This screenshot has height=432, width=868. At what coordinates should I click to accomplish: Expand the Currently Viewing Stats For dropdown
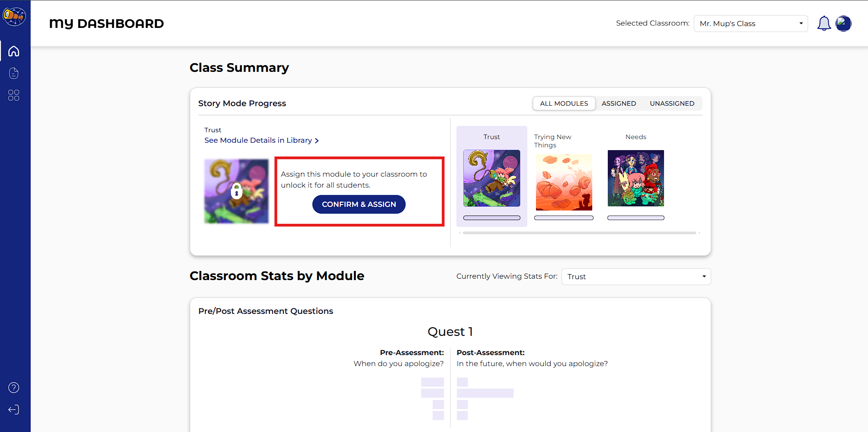pos(636,276)
